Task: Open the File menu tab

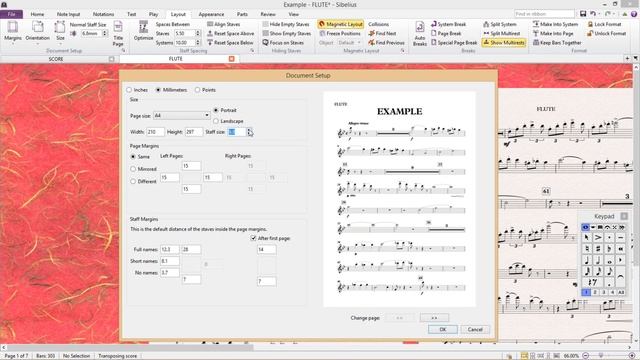Action: coord(11,14)
